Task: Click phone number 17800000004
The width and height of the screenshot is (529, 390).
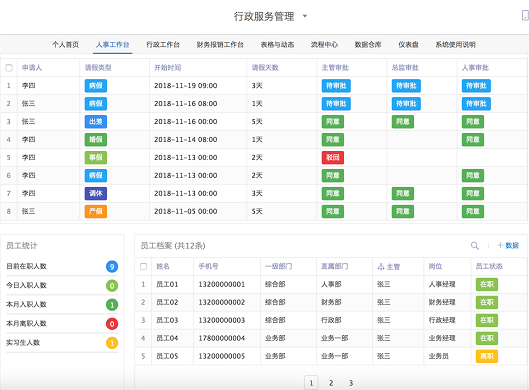Action: (222, 338)
